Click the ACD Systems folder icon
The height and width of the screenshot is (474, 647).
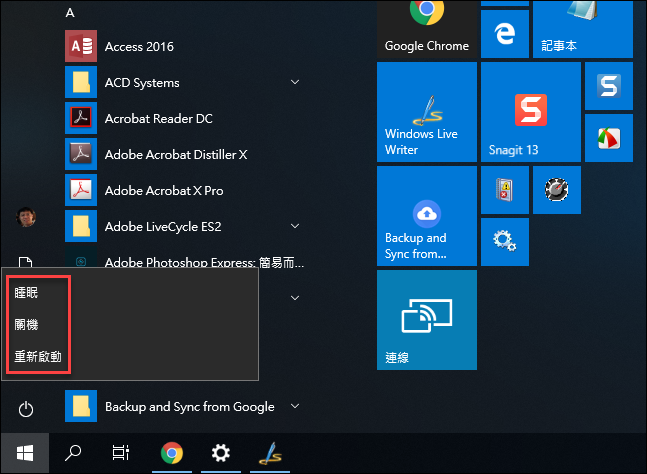tap(81, 82)
